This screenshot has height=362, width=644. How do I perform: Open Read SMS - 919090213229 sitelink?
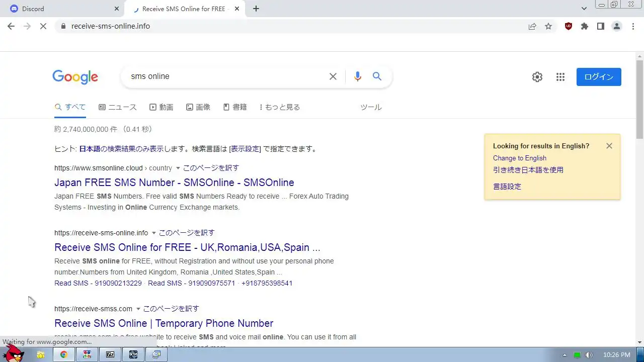tap(98, 283)
